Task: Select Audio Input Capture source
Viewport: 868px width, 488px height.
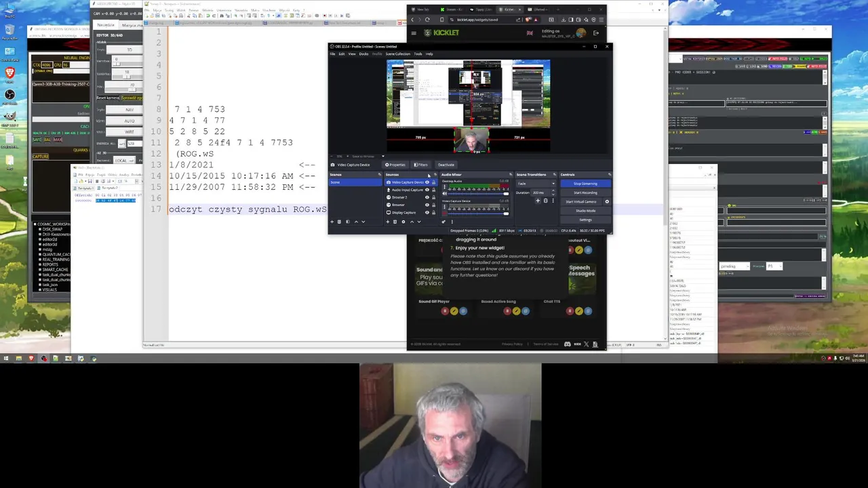Action: (407, 190)
